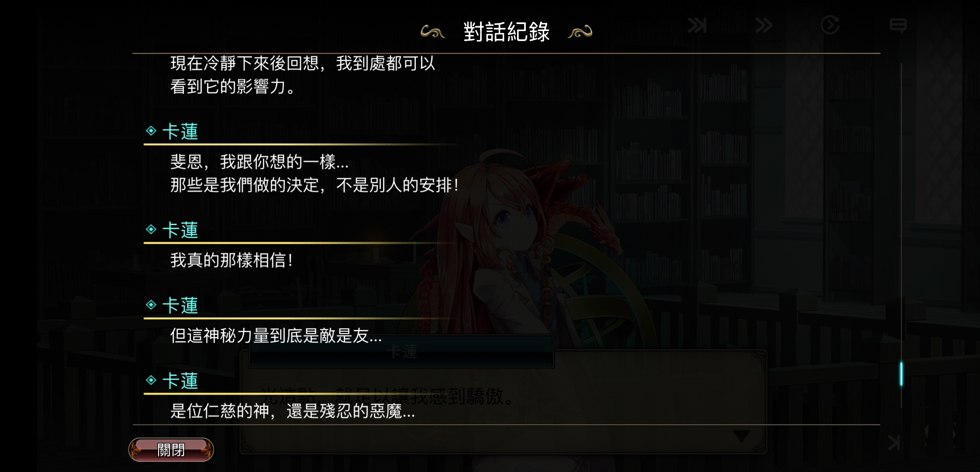Click the diamond icon above 是位仁慈的神 line

click(x=151, y=380)
